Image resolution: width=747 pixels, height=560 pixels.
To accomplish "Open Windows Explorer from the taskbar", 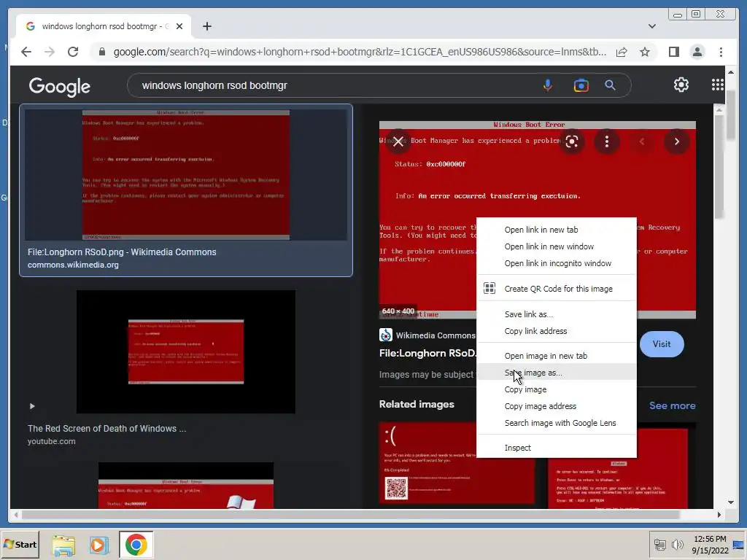I will [x=63, y=545].
